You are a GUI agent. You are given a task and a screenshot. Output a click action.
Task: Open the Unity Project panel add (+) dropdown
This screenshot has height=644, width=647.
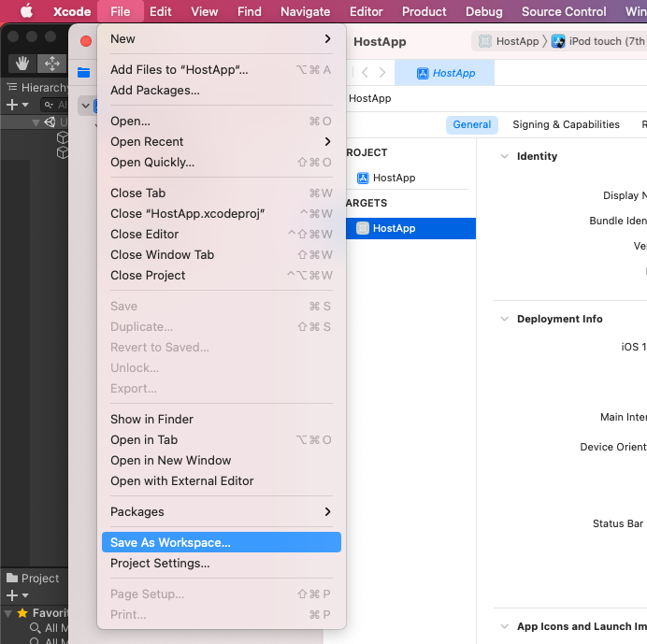pyautogui.click(x=17, y=595)
